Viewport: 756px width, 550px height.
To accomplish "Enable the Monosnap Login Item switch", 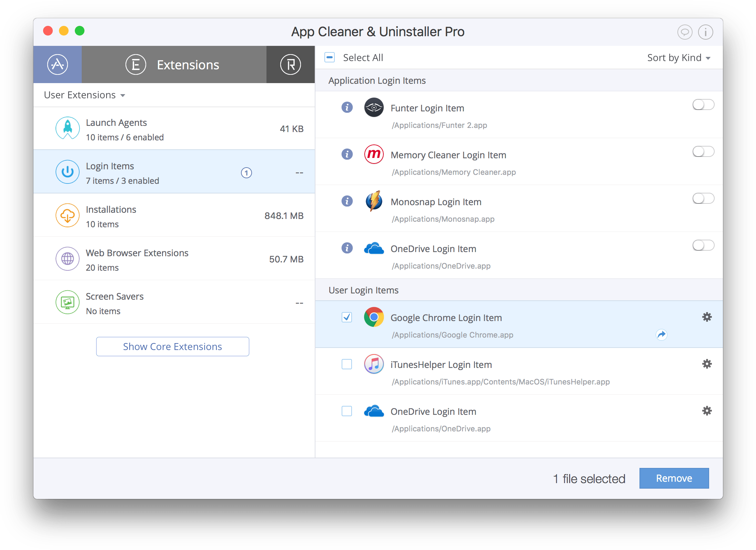I will pyautogui.click(x=703, y=198).
